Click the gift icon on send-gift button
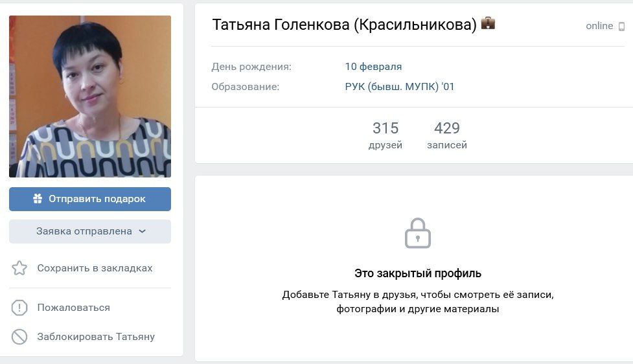 (38, 199)
